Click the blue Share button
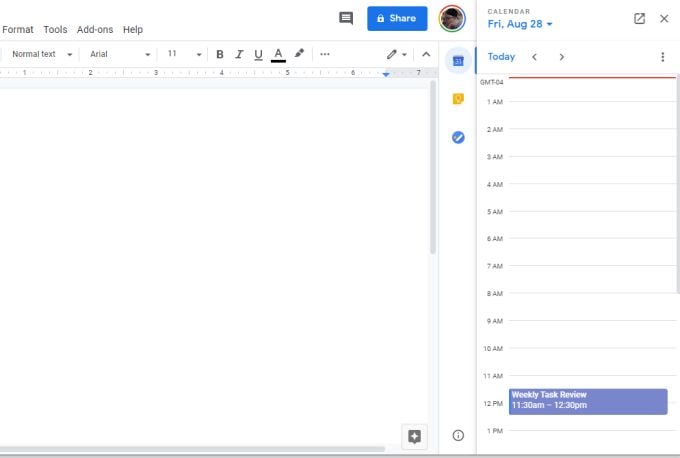Image resolution: width=680 pixels, height=458 pixels. point(397,18)
